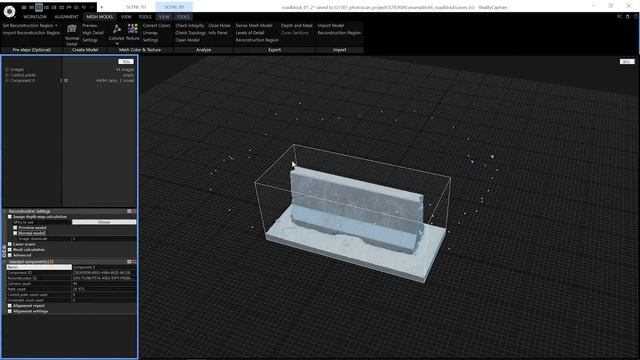Open the highlighted scene VIEW tab
640x360 pixels.
click(x=164, y=17)
